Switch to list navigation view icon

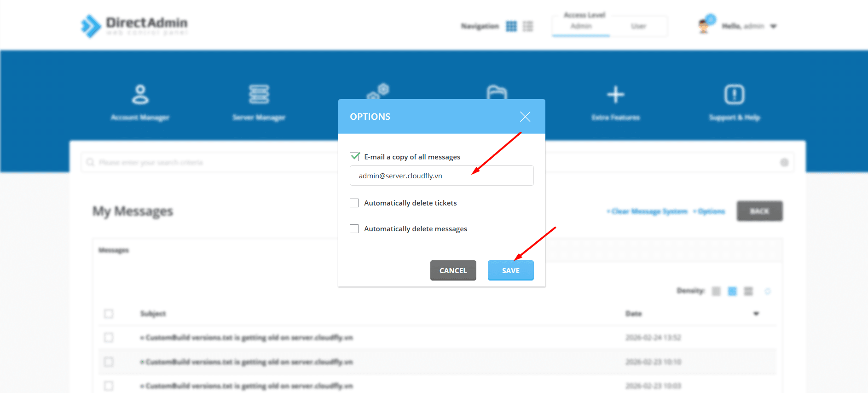click(x=528, y=26)
